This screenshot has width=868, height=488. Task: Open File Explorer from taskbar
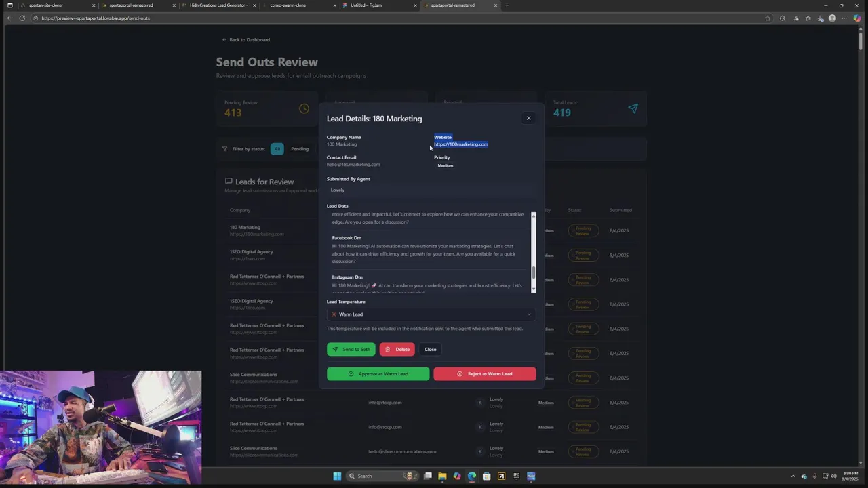pyautogui.click(x=442, y=476)
